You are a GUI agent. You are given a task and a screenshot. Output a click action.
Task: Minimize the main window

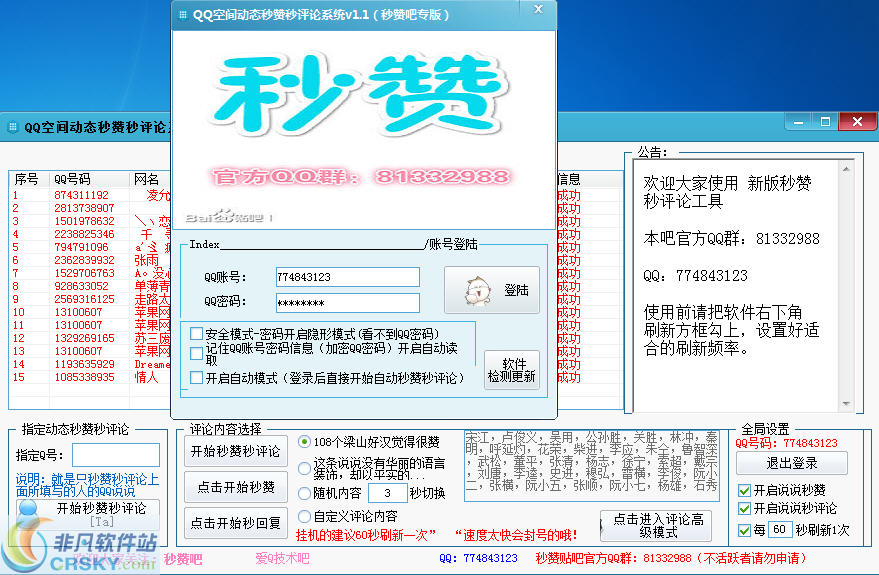(798, 121)
